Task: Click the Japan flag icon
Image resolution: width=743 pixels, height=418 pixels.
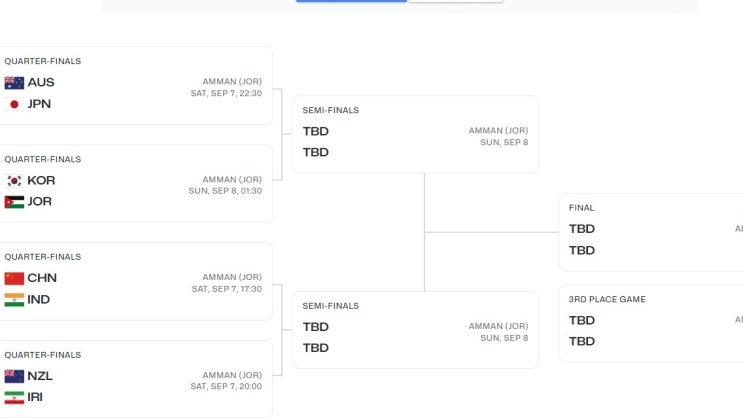Action: [x=14, y=104]
